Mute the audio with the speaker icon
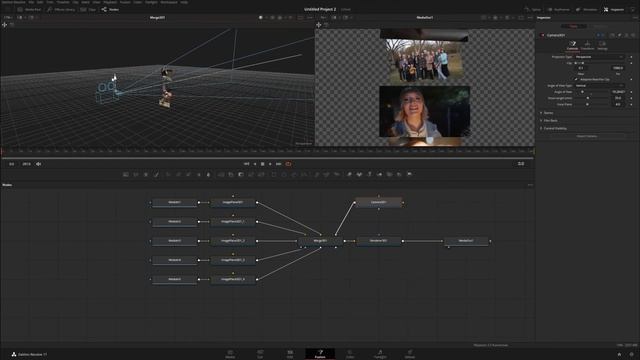 tap(38, 164)
